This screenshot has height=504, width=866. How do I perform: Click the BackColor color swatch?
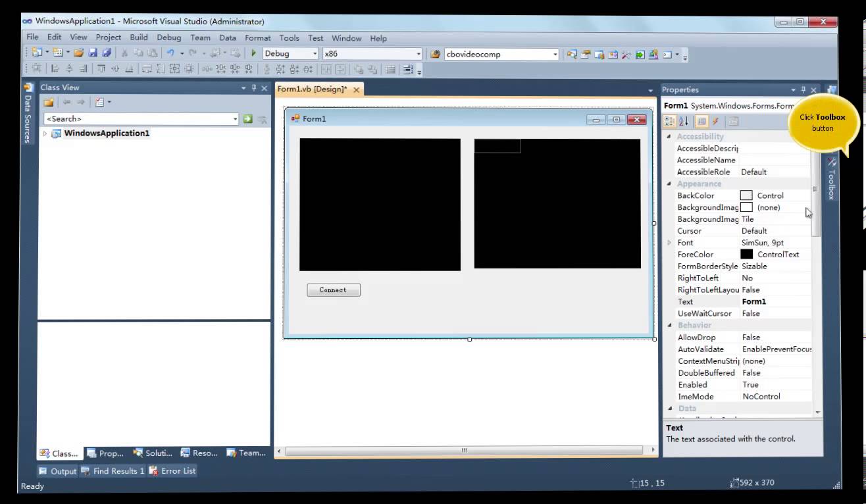[746, 195]
